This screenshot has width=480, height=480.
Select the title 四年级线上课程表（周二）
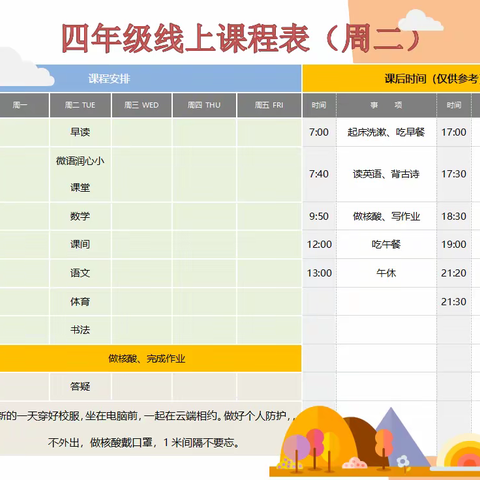[x=241, y=38]
